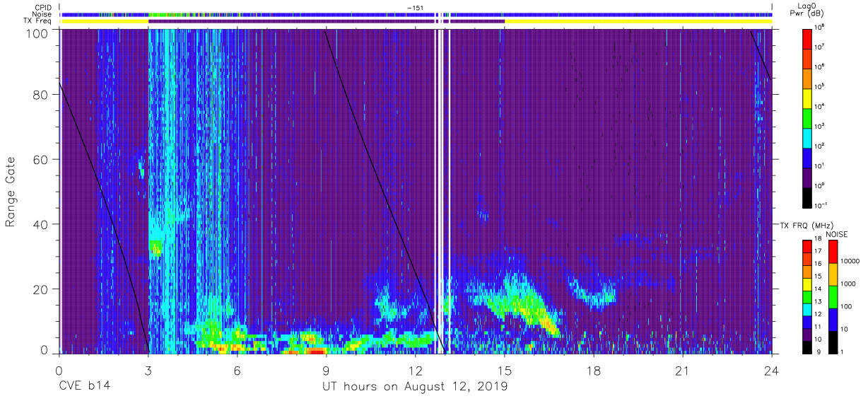Click the 'CVE b14' radar beam label

pyautogui.click(x=84, y=387)
